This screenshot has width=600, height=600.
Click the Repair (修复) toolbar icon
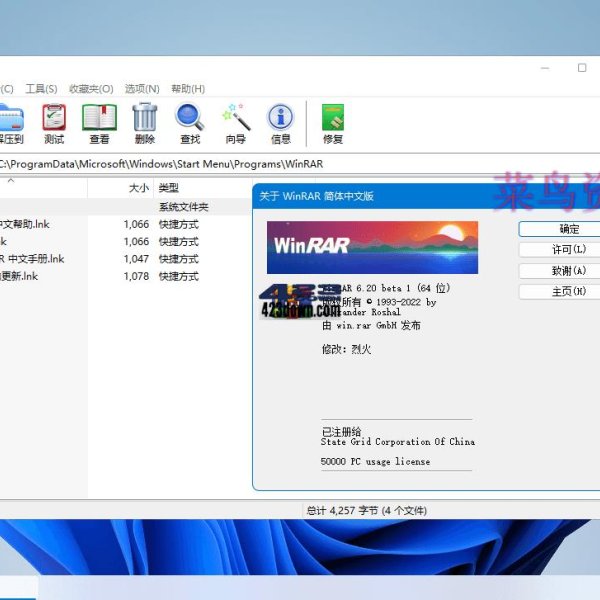pyautogui.click(x=333, y=124)
